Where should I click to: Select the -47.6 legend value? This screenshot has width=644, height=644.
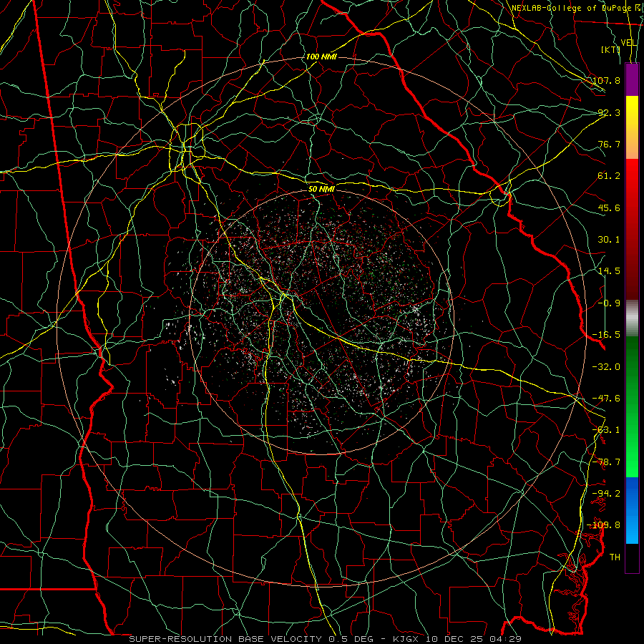point(606,399)
